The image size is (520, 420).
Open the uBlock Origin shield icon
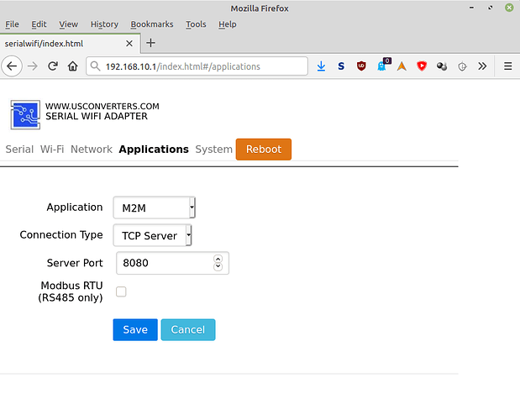361,66
